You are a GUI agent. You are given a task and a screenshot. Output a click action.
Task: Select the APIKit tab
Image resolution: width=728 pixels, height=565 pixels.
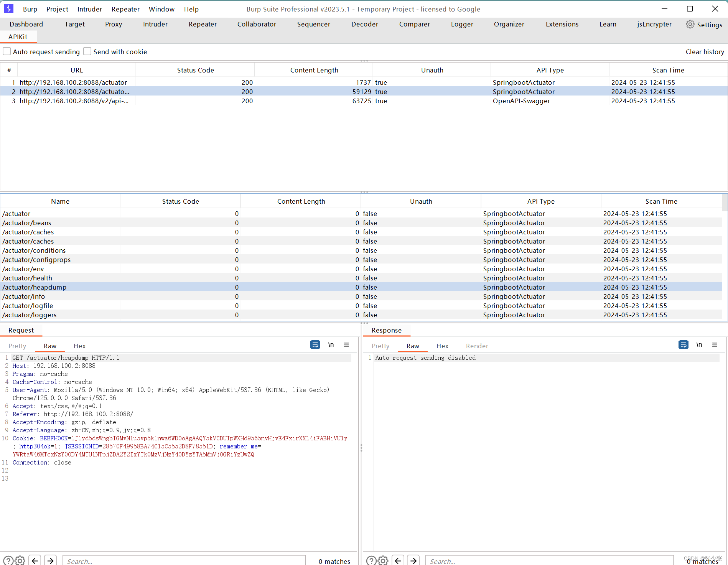[18, 37]
